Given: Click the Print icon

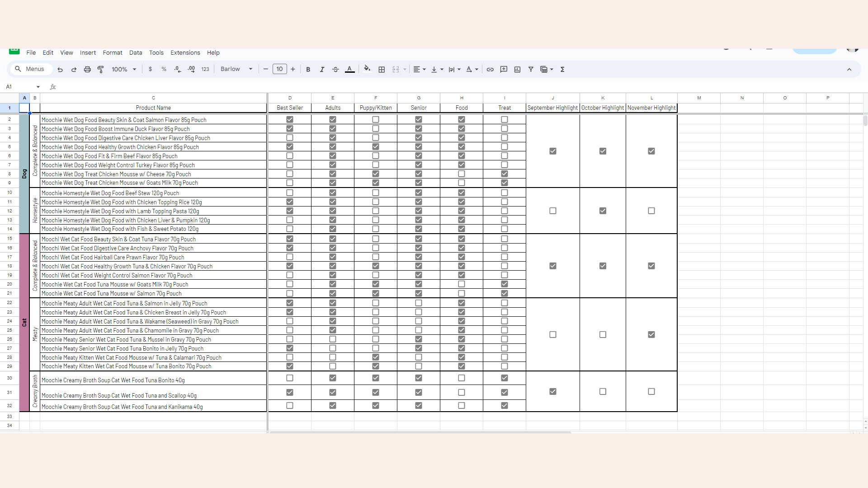Looking at the screenshot, I should click(87, 70).
